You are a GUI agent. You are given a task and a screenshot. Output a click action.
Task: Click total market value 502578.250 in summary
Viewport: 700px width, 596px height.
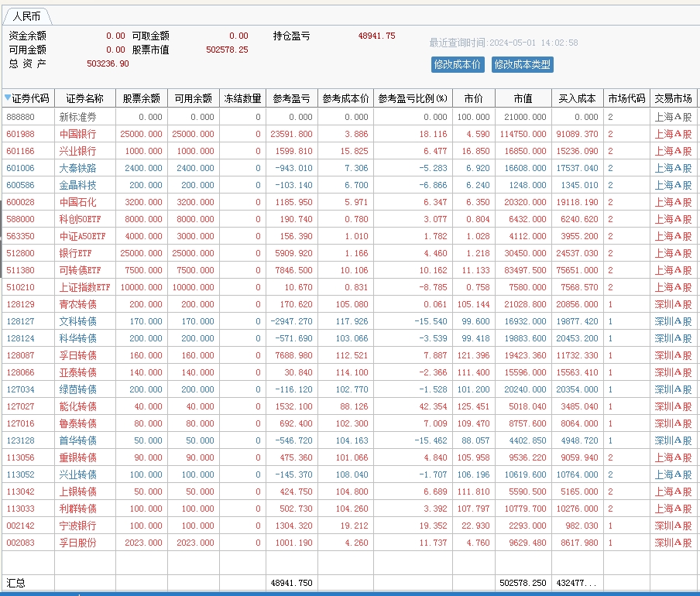[x=523, y=583]
